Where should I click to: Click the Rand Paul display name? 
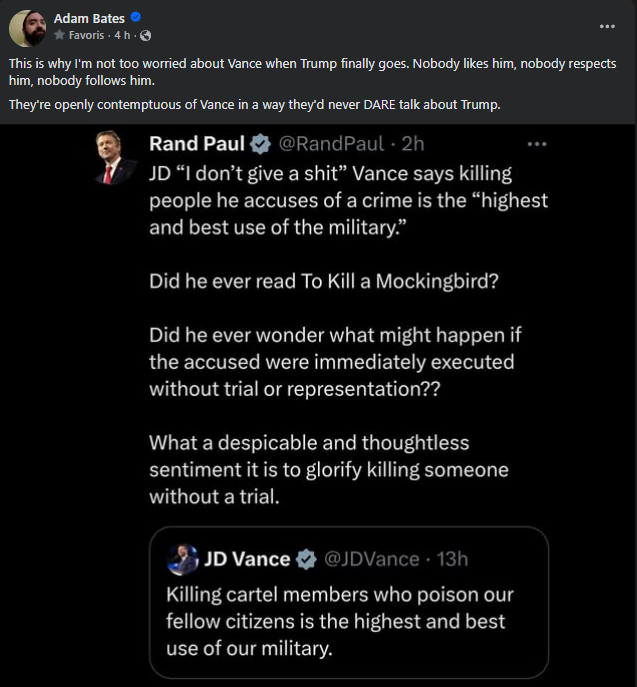click(197, 144)
